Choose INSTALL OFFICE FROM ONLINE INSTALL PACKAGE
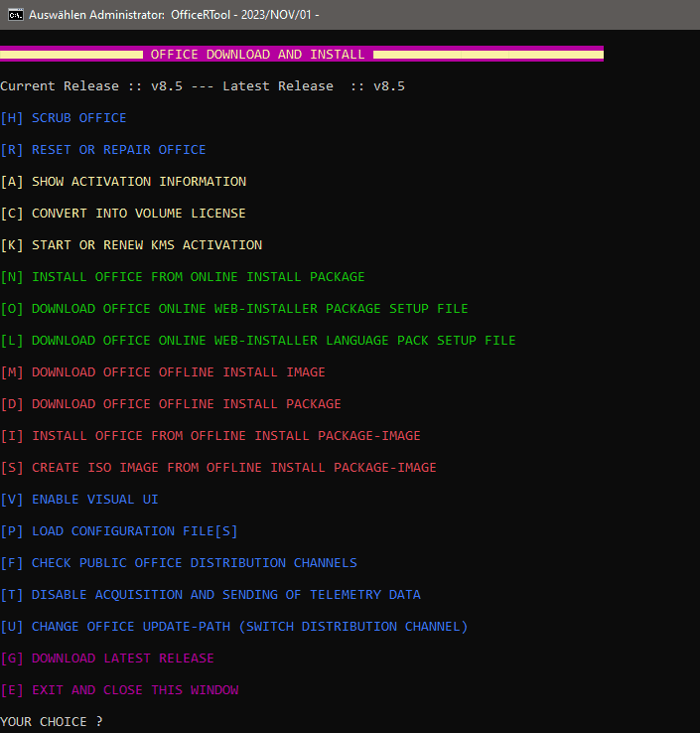 tap(198, 277)
